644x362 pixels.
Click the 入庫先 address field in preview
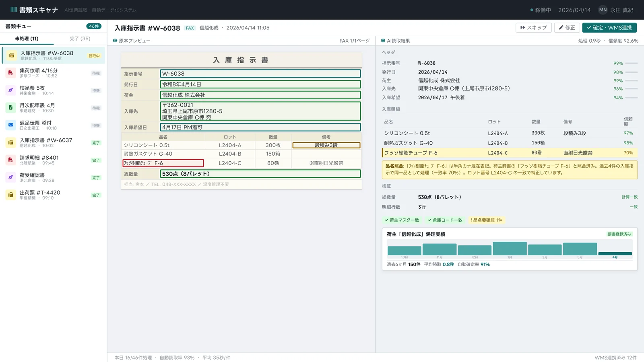click(x=260, y=111)
